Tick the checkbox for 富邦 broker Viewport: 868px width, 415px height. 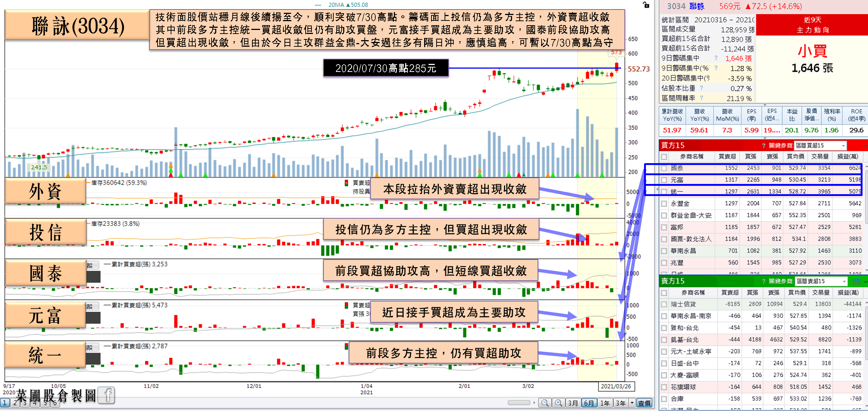pos(664,227)
